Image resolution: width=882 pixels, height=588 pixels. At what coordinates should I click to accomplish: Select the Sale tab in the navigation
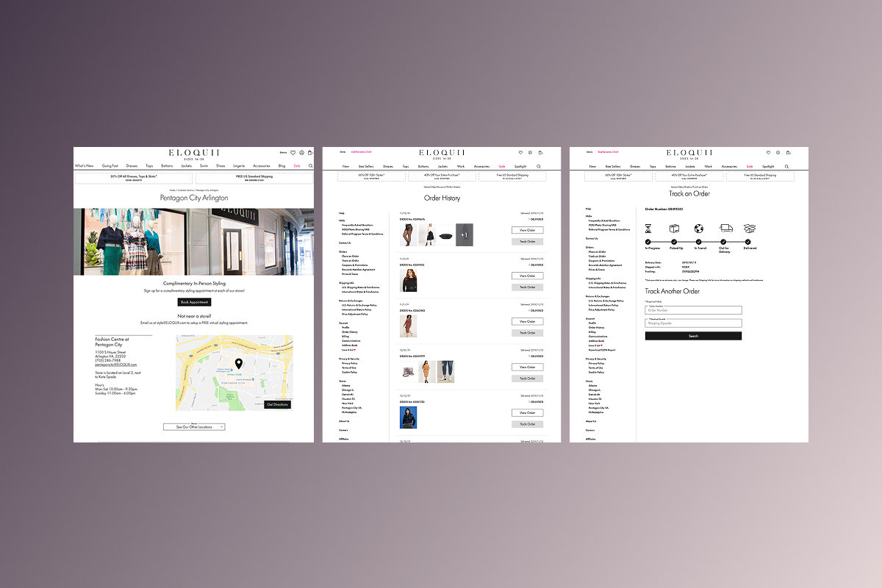click(x=296, y=166)
